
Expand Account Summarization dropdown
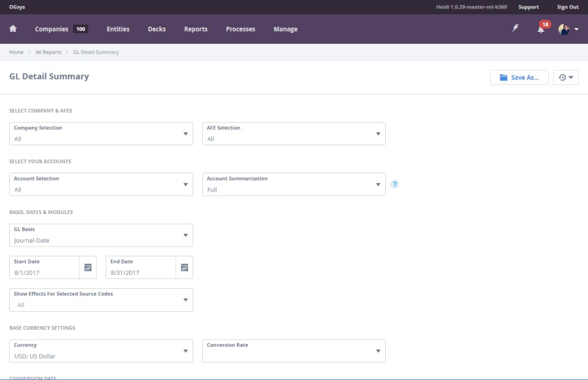[294, 184]
